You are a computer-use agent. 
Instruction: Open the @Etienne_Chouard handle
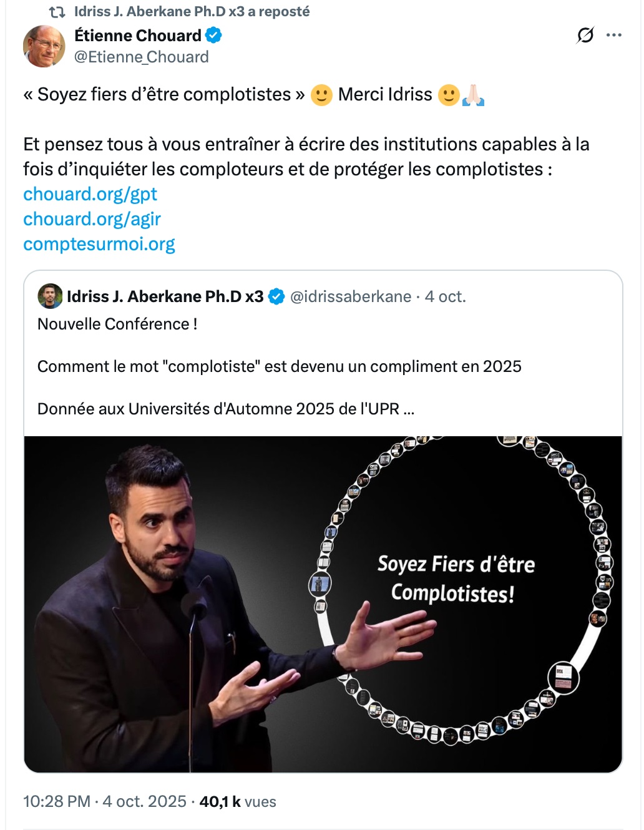pyautogui.click(x=142, y=57)
